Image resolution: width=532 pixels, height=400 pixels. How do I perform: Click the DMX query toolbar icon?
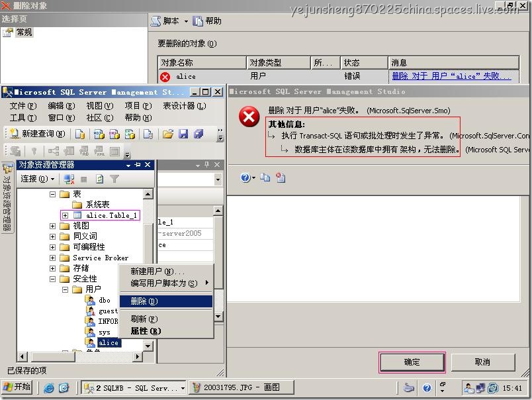tap(114, 134)
